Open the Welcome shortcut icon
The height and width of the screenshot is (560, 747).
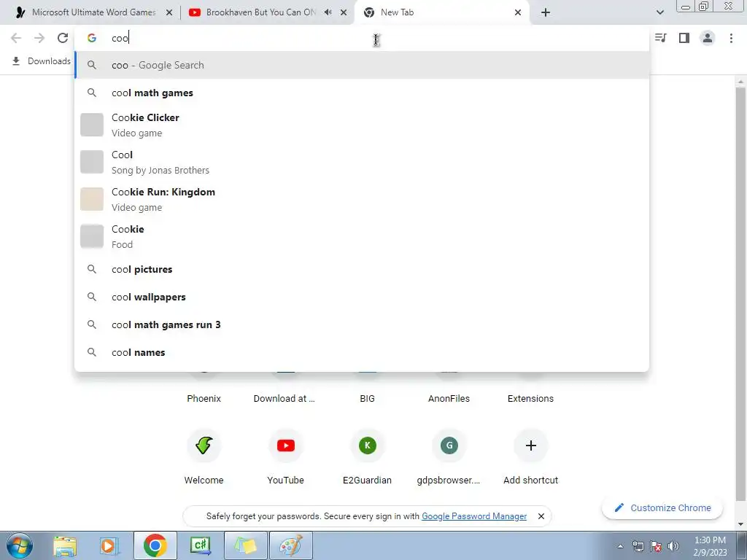click(x=204, y=446)
